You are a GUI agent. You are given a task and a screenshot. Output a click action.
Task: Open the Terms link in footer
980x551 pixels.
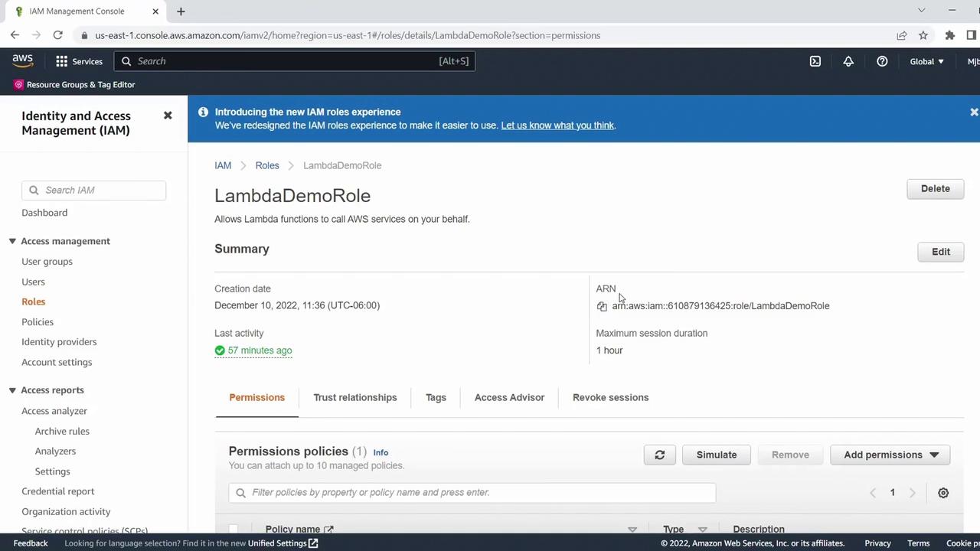[x=919, y=543]
